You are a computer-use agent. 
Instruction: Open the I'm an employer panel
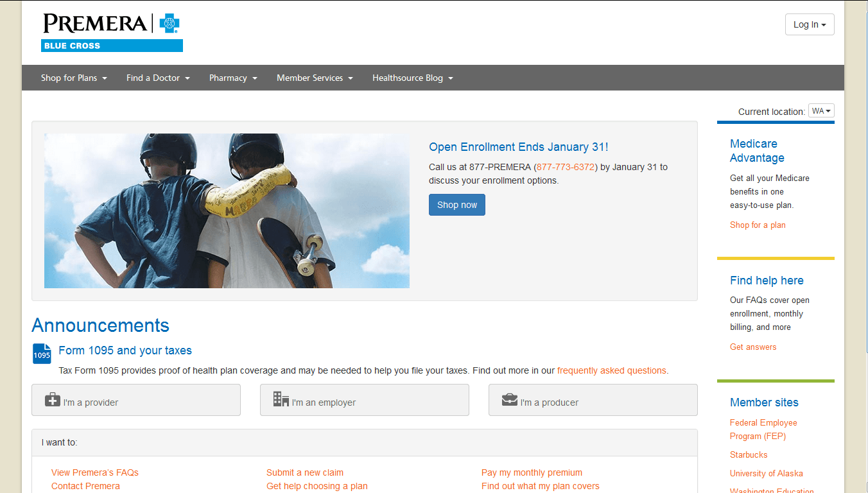364,399
